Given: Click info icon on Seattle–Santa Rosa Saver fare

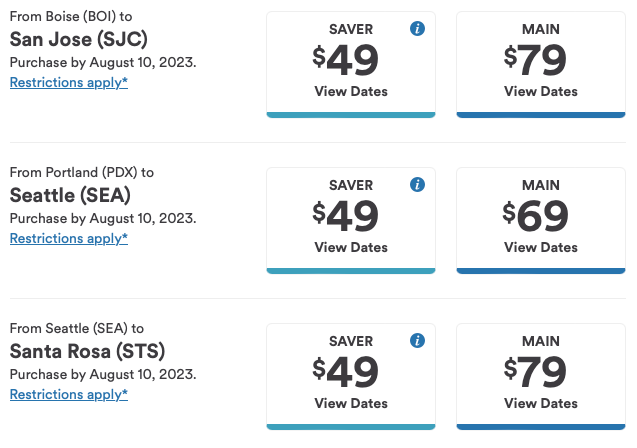Looking at the screenshot, I should click(x=418, y=341).
